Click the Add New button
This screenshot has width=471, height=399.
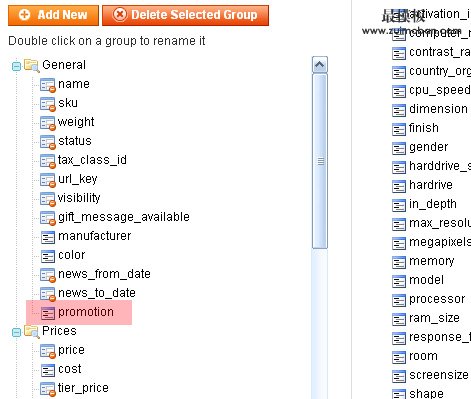(x=53, y=15)
